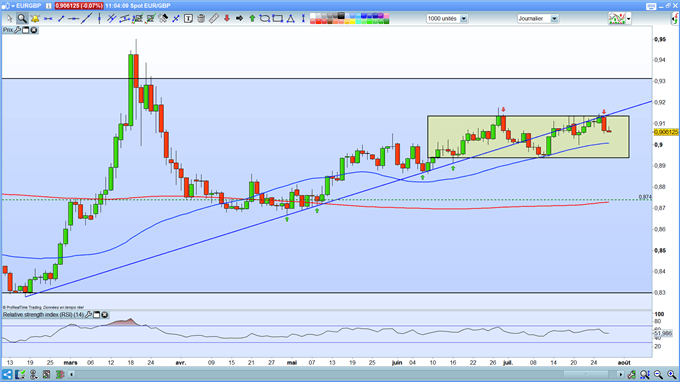Image resolution: width=680 pixels, height=382 pixels.
Task: Select the ellipse drawing tool
Action: pyautogui.click(x=265, y=19)
